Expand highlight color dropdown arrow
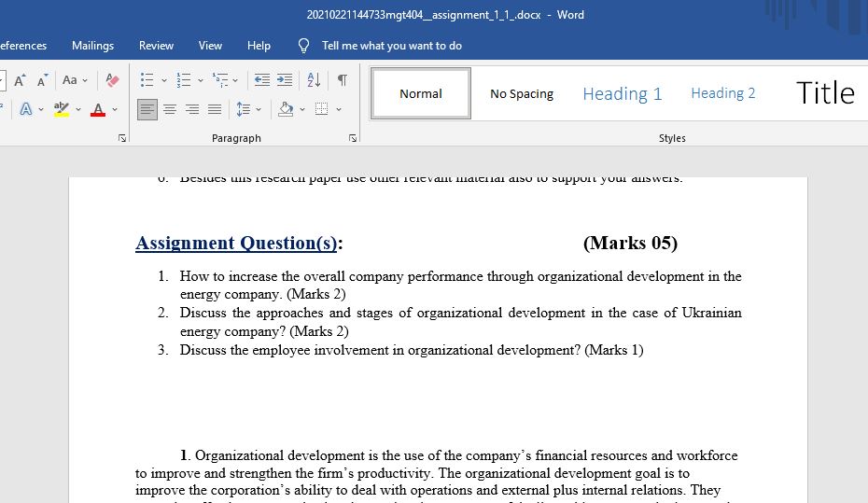The width and height of the screenshot is (868, 503). tap(78, 109)
